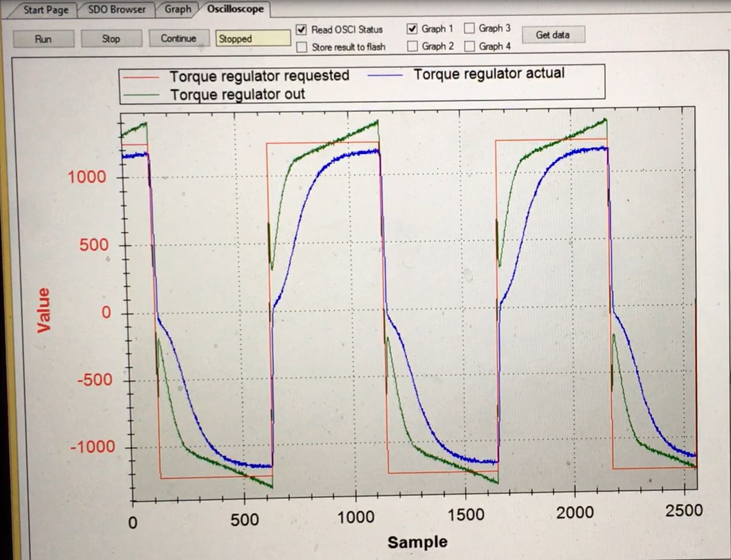Image resolution: width=731 pixels, height=560 pixels.
Task: Click the Sample x-axis title
Action: coord(417,542)
